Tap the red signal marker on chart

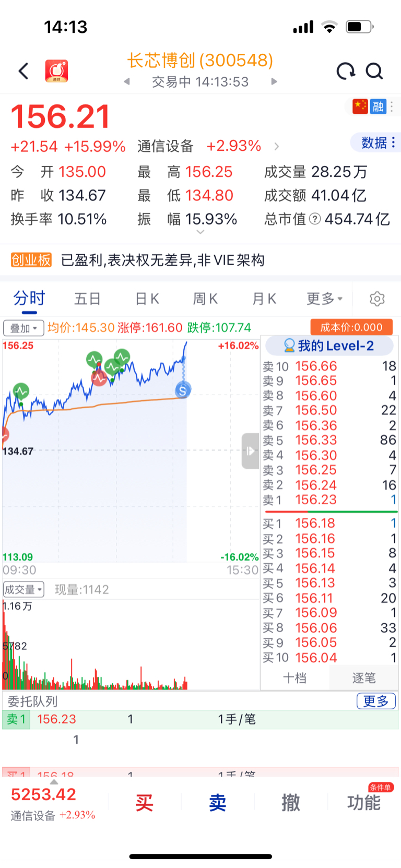point(99,378)
